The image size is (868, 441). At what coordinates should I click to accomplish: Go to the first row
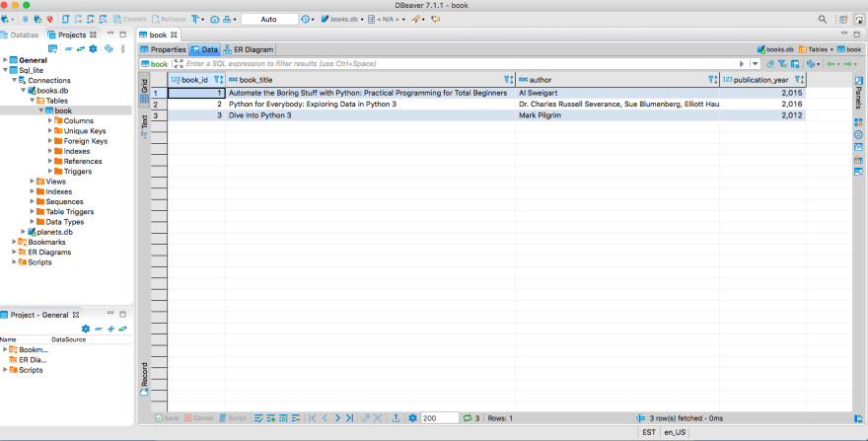click(313, 418)
